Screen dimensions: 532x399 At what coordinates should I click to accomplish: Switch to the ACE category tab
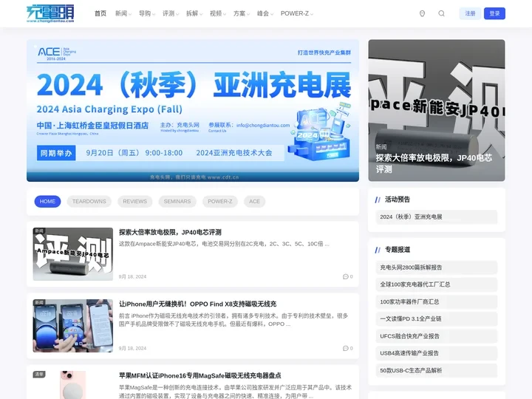click(x=254, y=202)
